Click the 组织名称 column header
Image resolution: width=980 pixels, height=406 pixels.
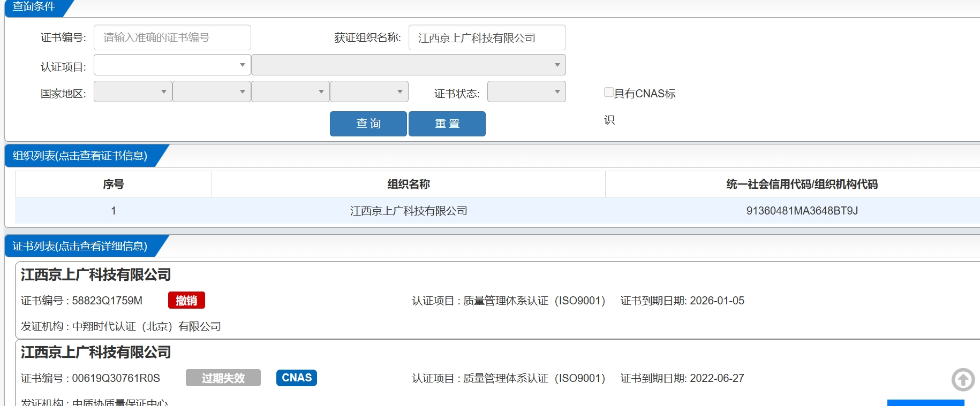409,184
